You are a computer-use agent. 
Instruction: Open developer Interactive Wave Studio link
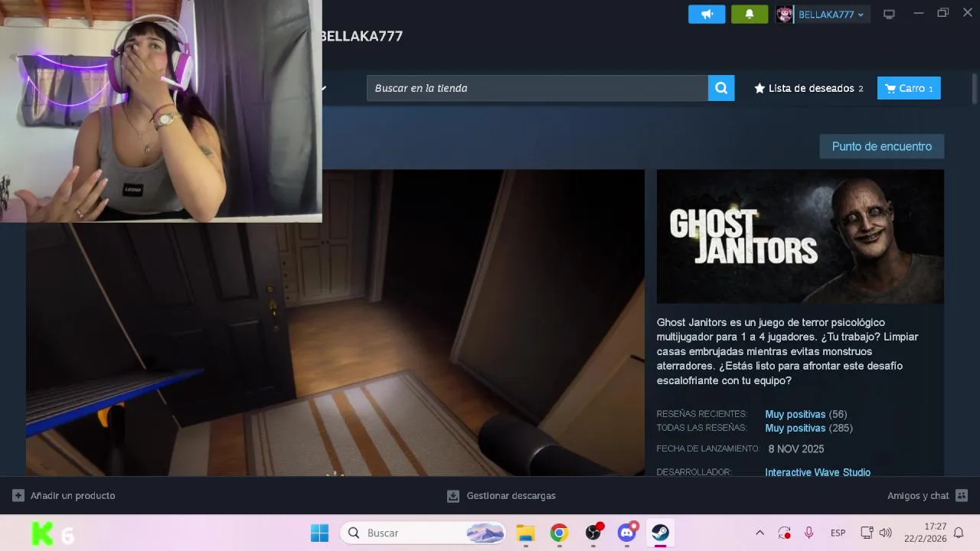point(818,472)
